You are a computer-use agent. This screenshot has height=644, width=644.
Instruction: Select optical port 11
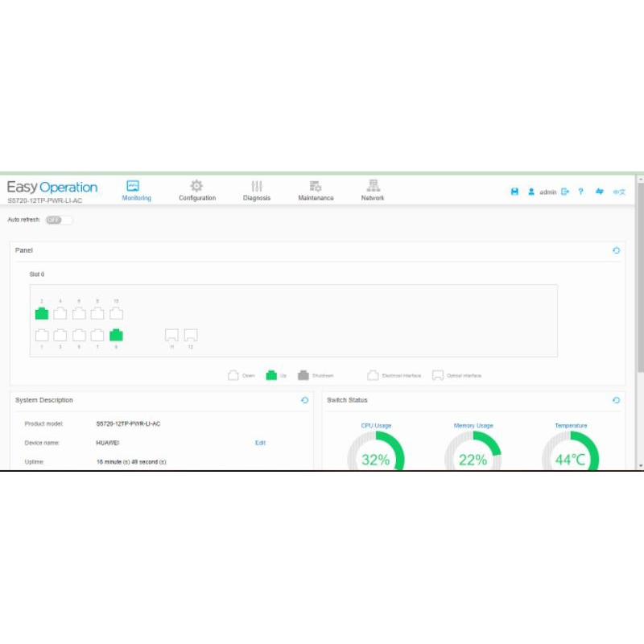(171, 335)
